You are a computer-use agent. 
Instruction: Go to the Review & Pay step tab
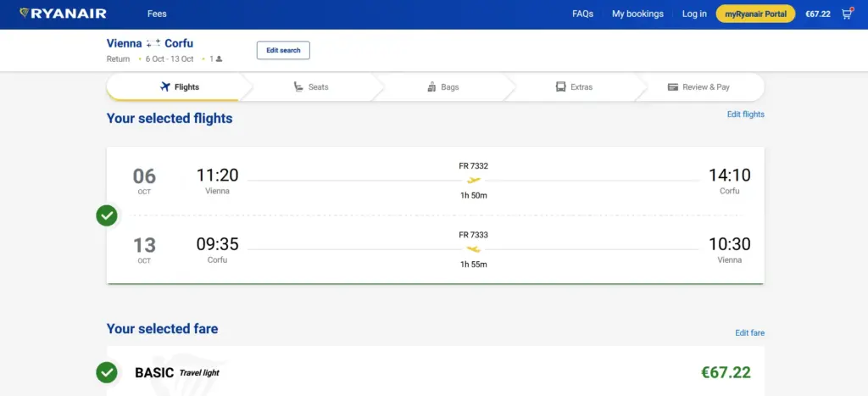tap(698, 87)
